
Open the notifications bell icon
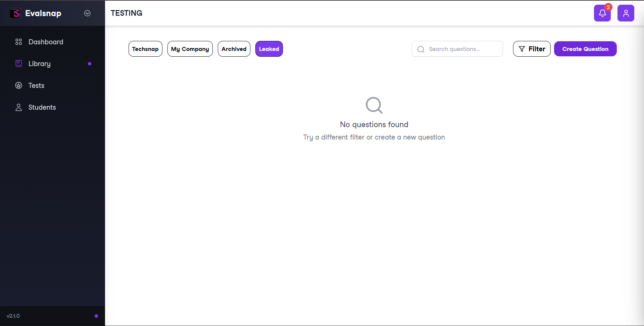[602, 13]
